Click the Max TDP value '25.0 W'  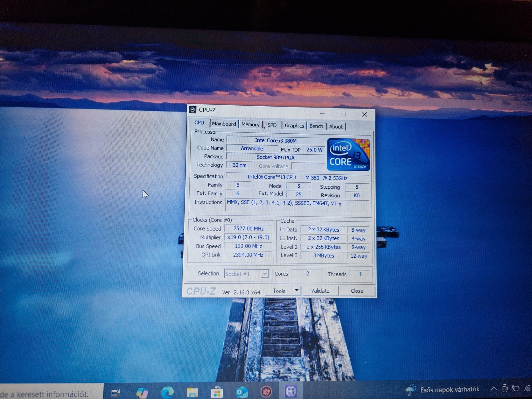[x=314, y=150]
